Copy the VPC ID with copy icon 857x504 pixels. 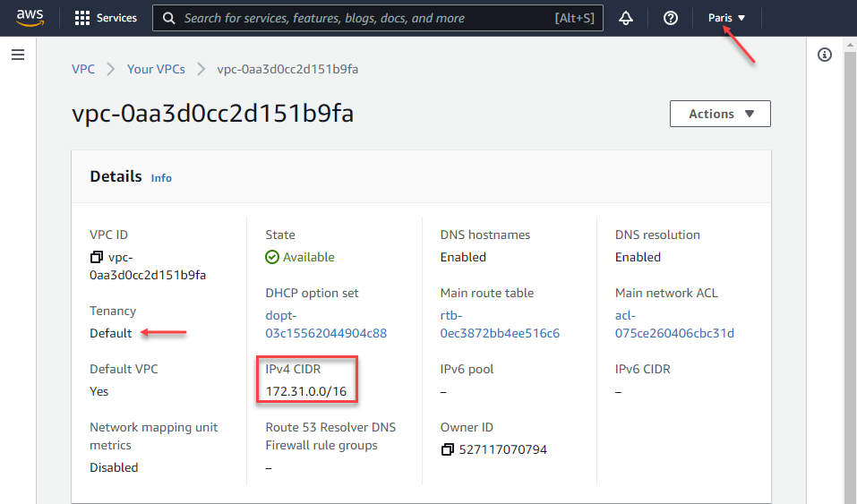point(97,258)
